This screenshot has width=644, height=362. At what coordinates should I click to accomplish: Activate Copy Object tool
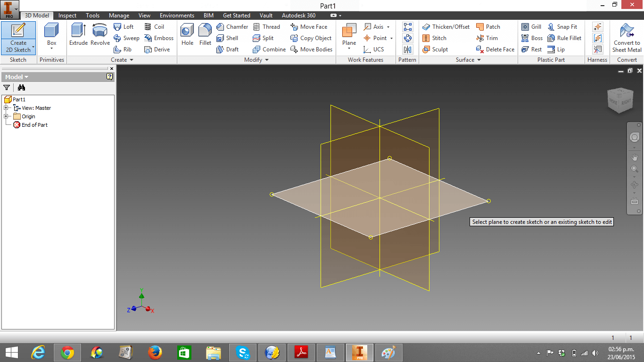coord(311,38)
